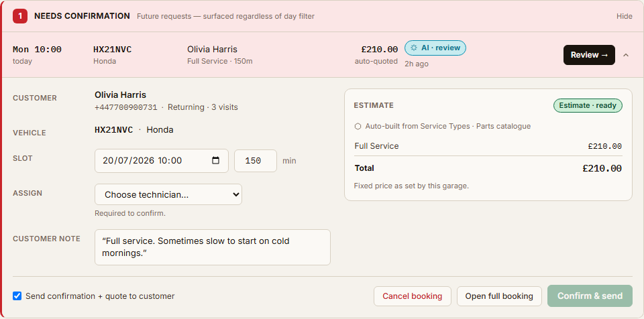Select the Full Service estimate line
This screenshot has height=319, width=644.
[x=488, y=146]
